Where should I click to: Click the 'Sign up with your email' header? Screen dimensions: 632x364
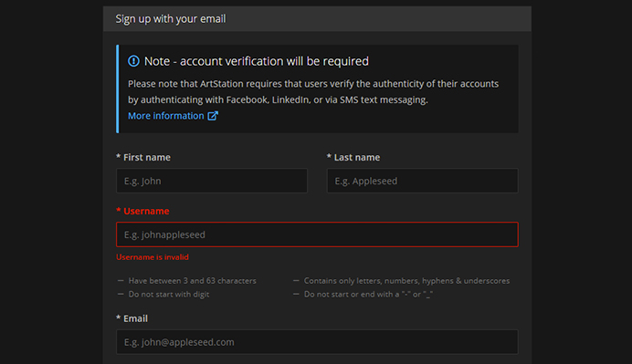pyautogui.click(x=171, y=19)
